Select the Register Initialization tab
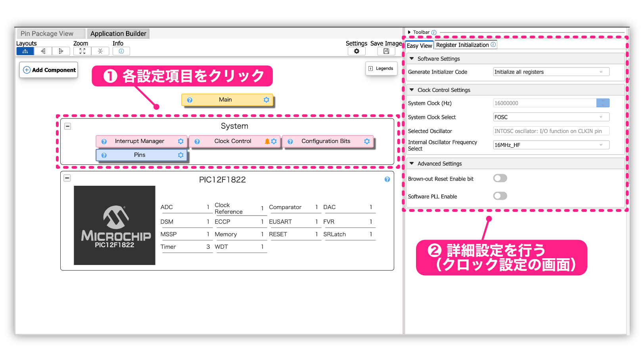 tap(466, 45)
